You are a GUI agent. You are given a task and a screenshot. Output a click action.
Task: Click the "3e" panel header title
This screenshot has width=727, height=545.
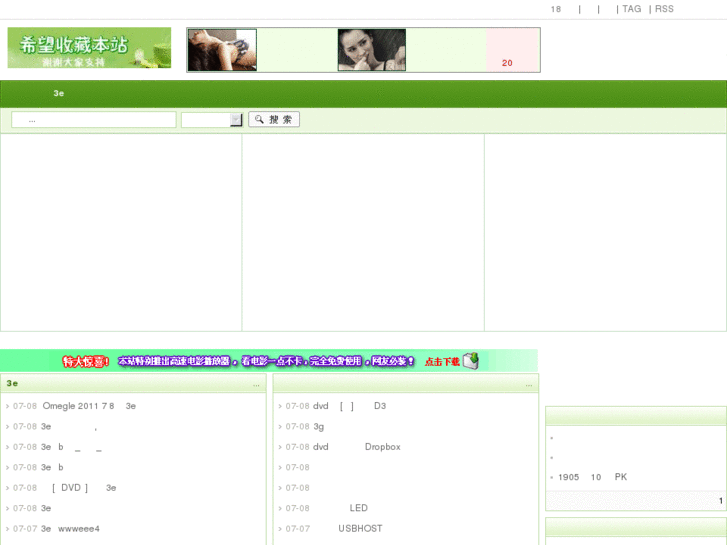pos(12,384)
